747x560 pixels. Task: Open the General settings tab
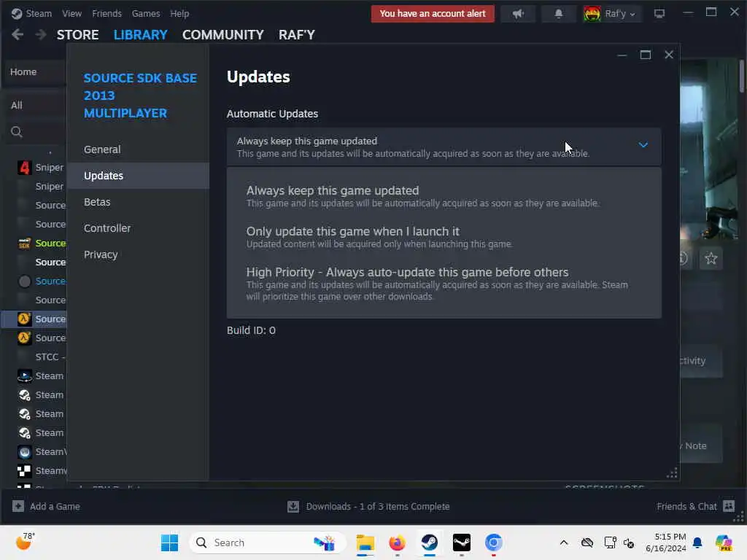[138, 149]
